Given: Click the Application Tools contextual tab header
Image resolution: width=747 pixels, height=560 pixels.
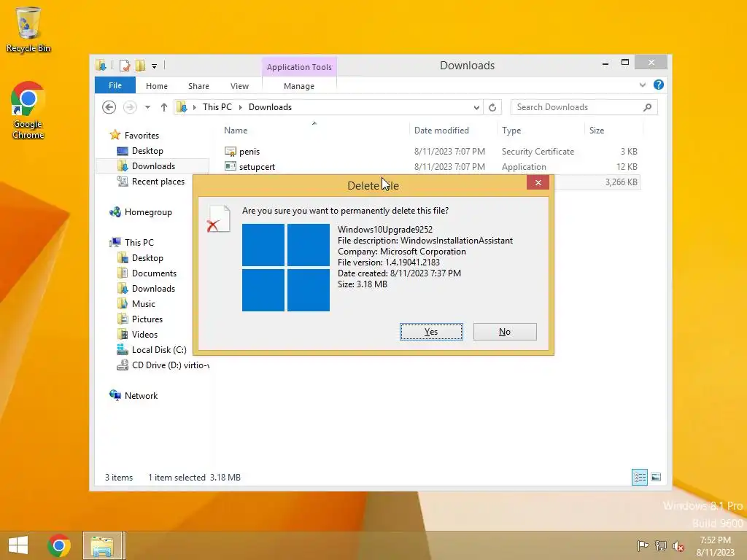Looking at the screenshot, I should click(299, 67).
